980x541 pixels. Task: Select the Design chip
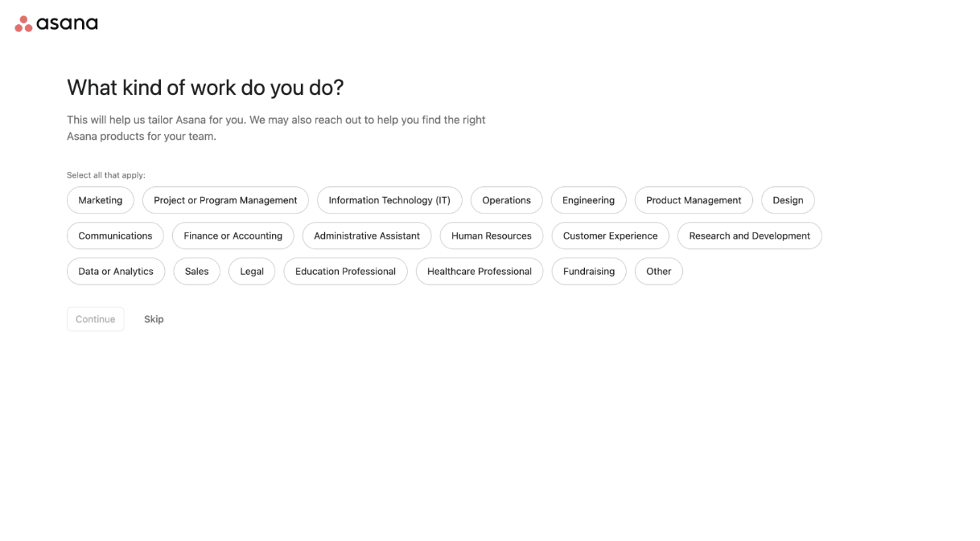click(788, 200)
